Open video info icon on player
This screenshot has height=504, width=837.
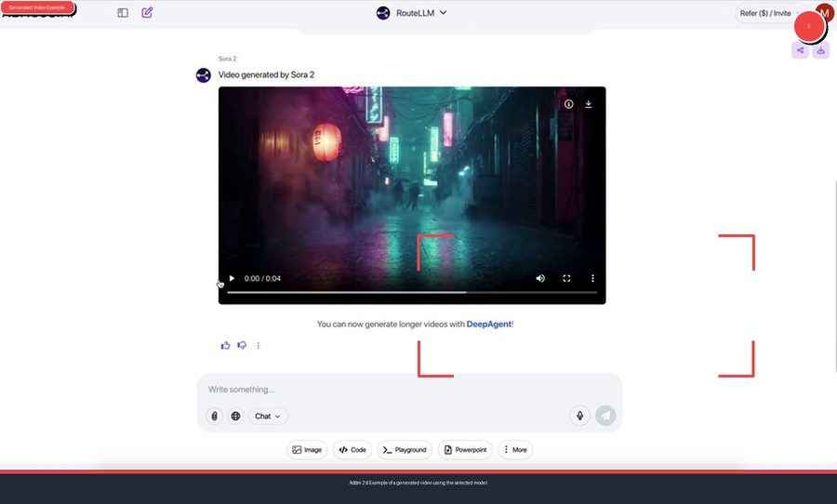(569, 104)
